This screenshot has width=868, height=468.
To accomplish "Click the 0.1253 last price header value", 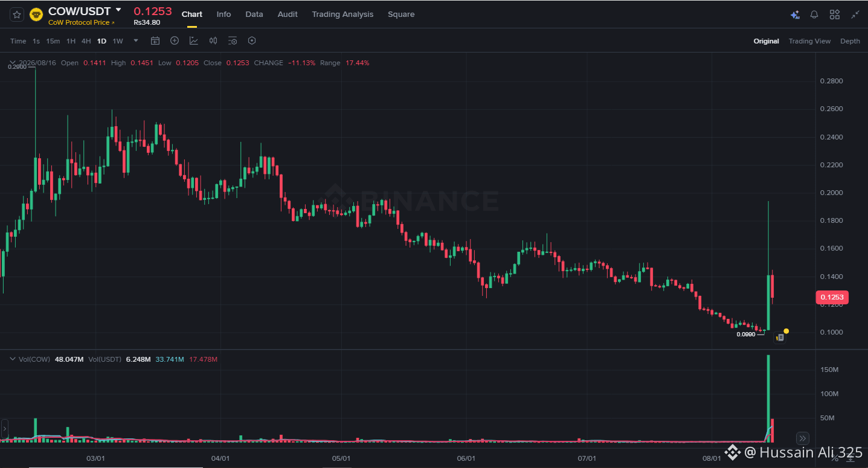I will coord(153,11).
